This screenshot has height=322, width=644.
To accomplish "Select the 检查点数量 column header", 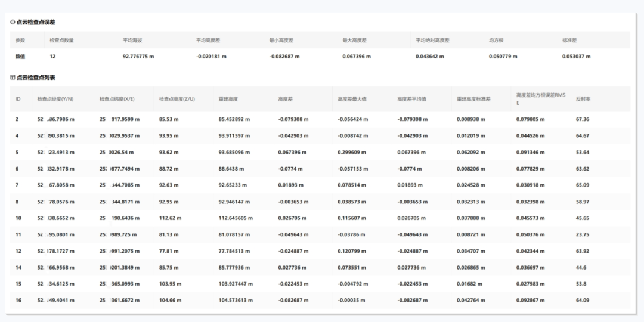I will pos(61,41).
